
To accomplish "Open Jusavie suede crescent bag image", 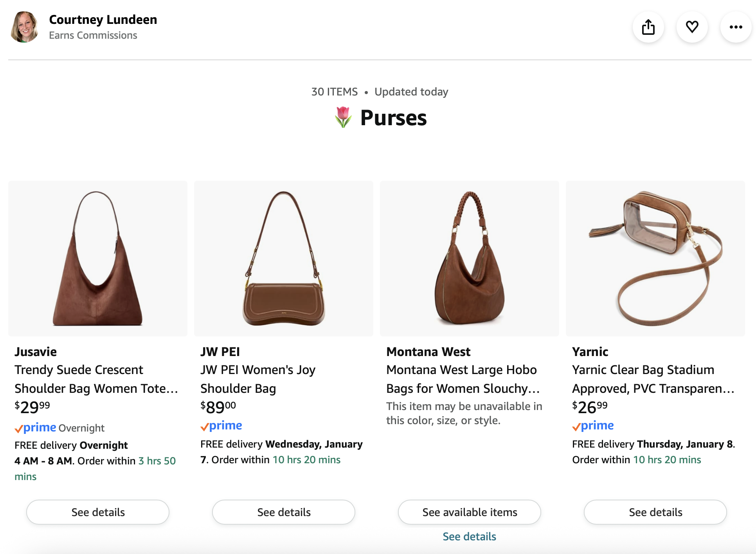I will [98, 258].
